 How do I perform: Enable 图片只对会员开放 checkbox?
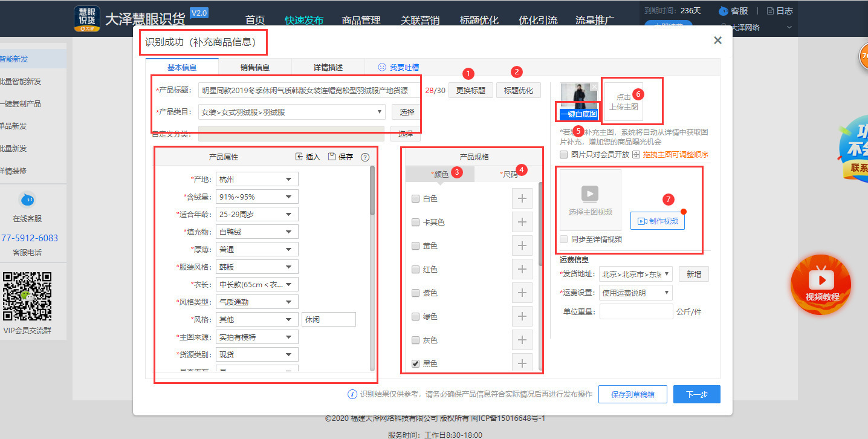pyautogui.click(x=564, y=155)
